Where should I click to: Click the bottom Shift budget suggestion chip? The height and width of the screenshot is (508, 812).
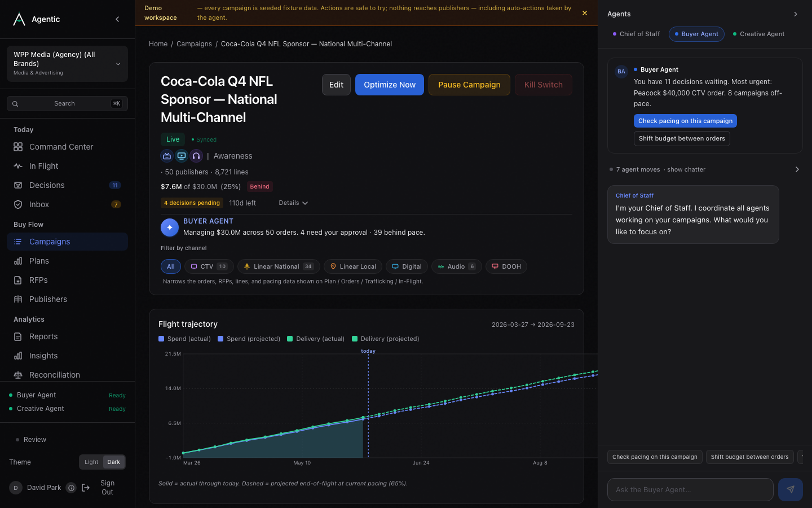749,457
